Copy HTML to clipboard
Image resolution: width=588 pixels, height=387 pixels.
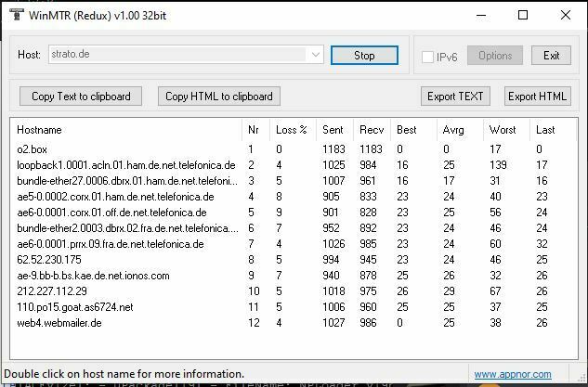tap(219, 97)
